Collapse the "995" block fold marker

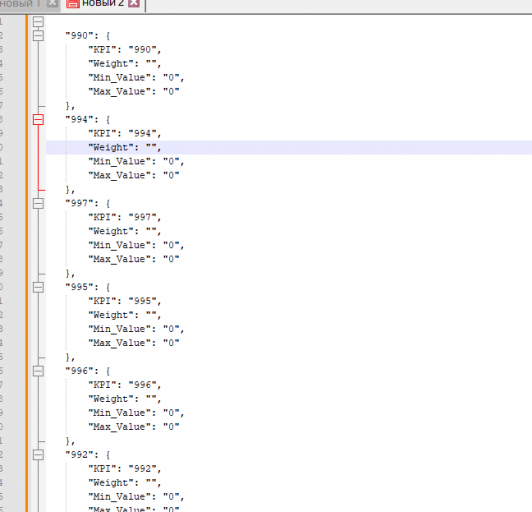coord(38,287)
